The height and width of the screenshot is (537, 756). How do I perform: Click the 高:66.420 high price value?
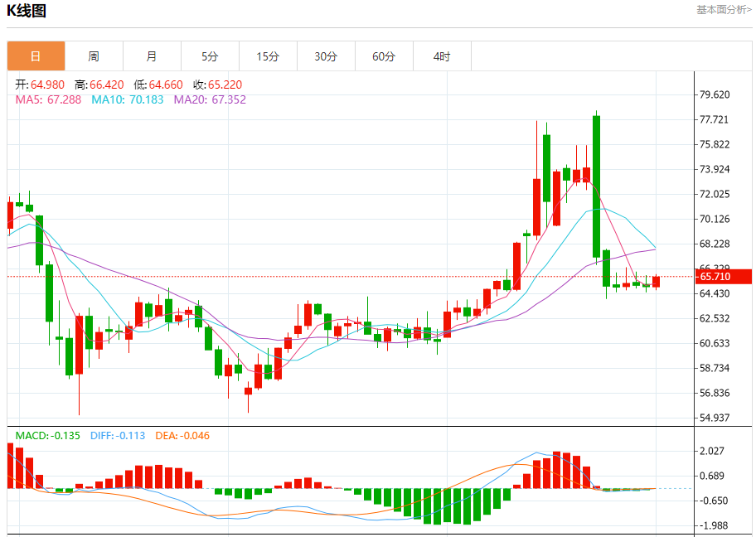[x=99, y=85]
